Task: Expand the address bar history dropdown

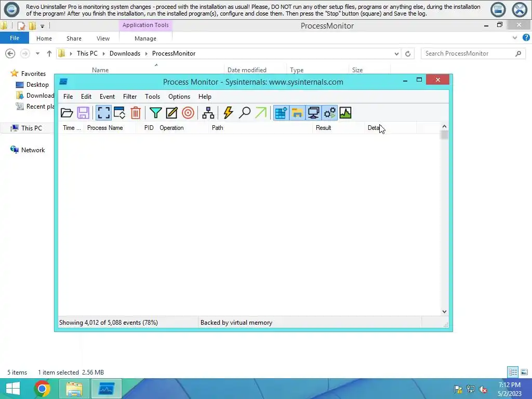Action: [x=396, y=54]
